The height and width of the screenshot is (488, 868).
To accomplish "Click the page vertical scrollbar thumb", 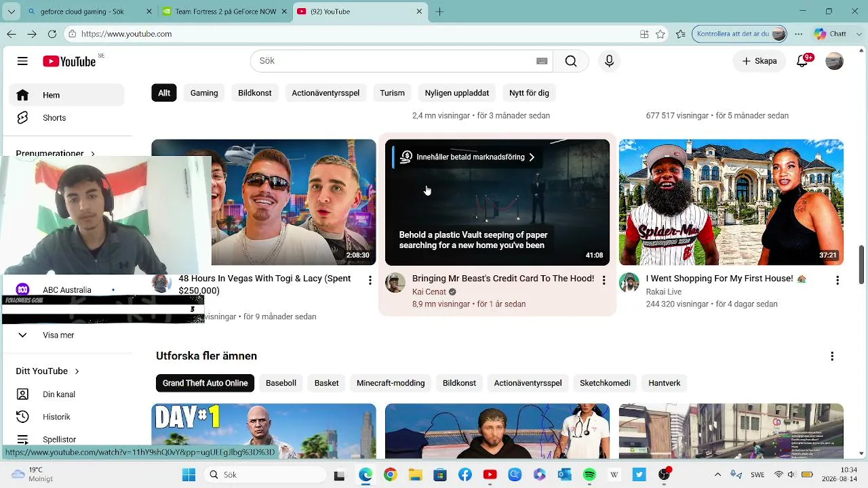I will pos(862,266).
